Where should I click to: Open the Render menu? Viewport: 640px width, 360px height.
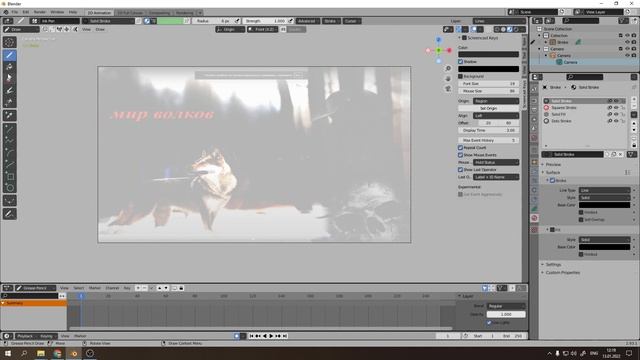pyautogui.click(x=40, y=12)
